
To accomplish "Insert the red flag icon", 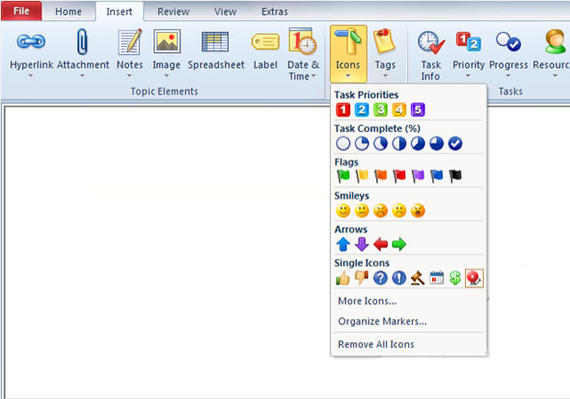I will click(x=399, y=176).
